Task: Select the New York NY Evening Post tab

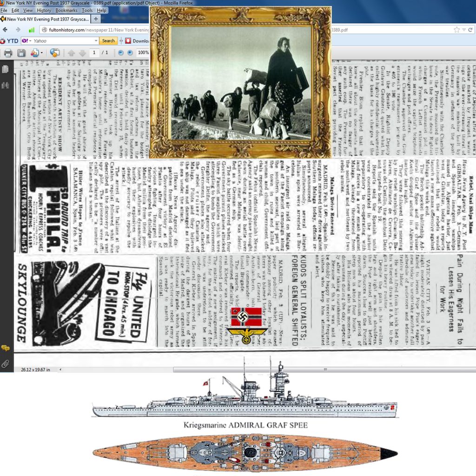Action: (45, 19)
